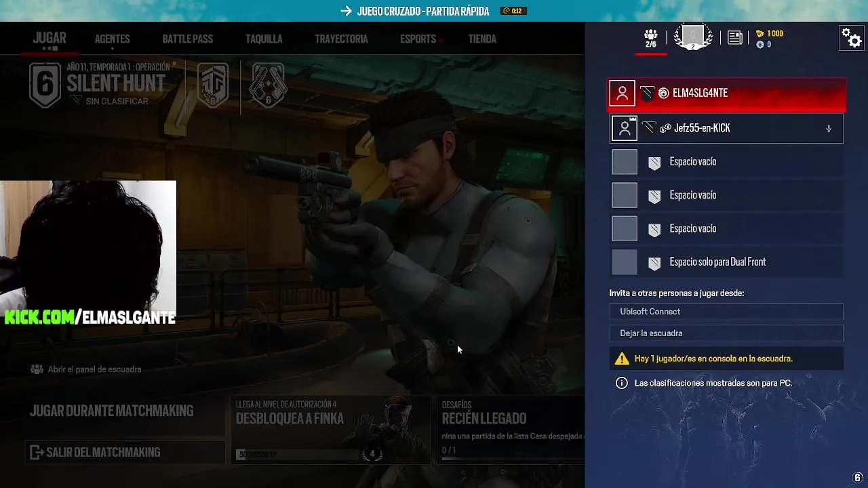Image resolution: width=868 pixels, height=488 pixels.
Task: Click the info circle icon about clasificaciones
Action: pos(621,383)
